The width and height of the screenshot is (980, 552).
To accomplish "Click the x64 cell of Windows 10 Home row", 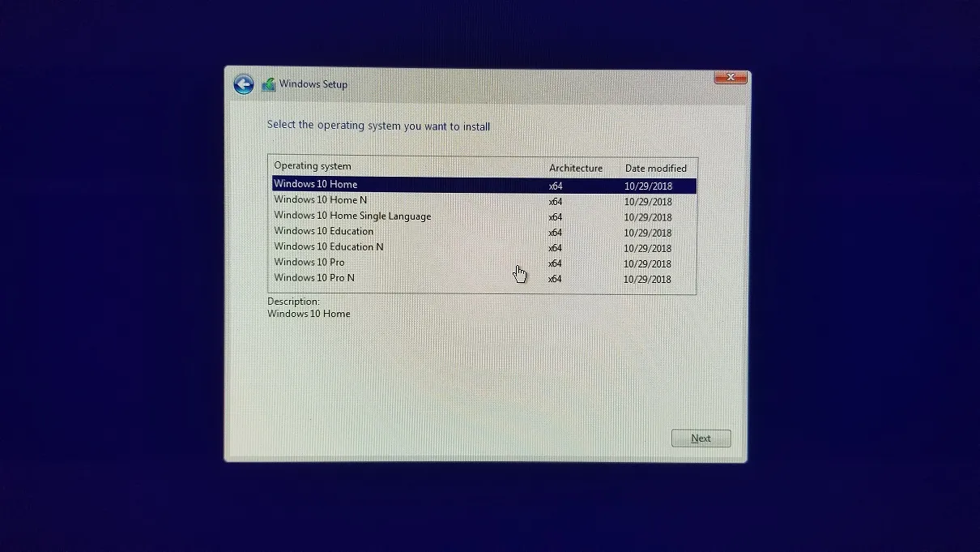I will click(555, 186).
